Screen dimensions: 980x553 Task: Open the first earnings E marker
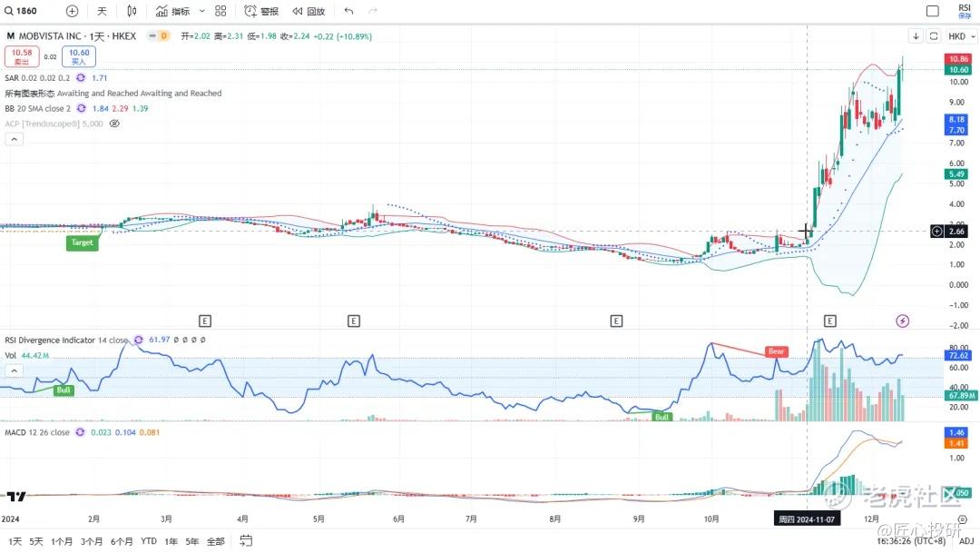tap(204, 321)
